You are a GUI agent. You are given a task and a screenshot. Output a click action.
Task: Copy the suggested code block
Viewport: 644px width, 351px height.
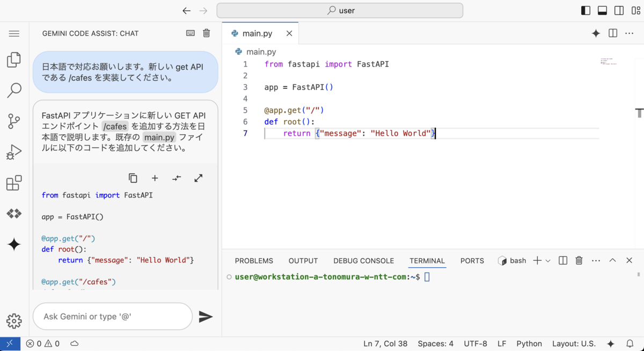pos(133,178)
